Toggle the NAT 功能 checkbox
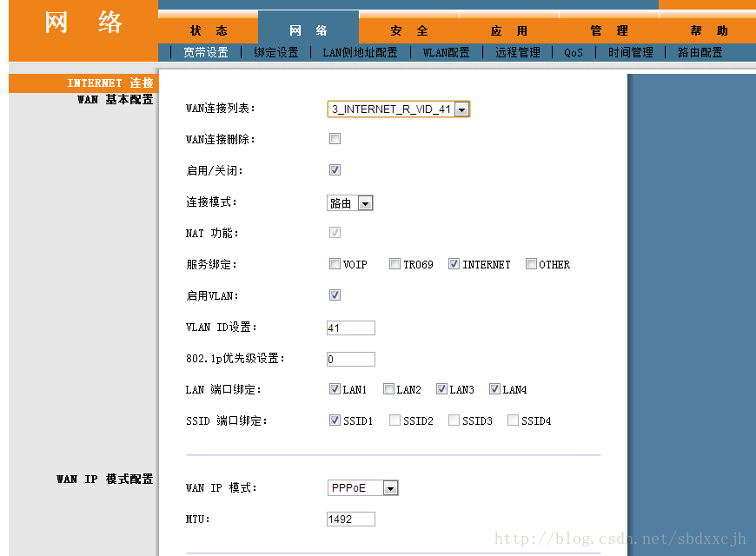The image size is (756, 556). (335, 233)
